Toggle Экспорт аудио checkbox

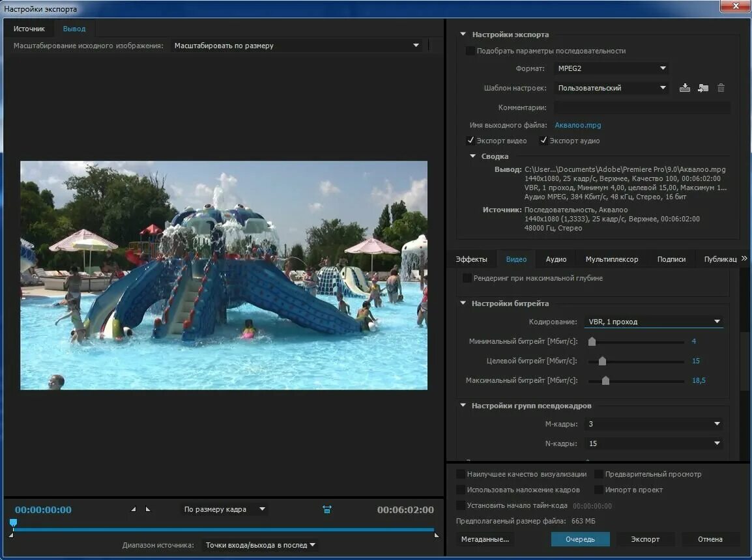[x=543, y=141]
